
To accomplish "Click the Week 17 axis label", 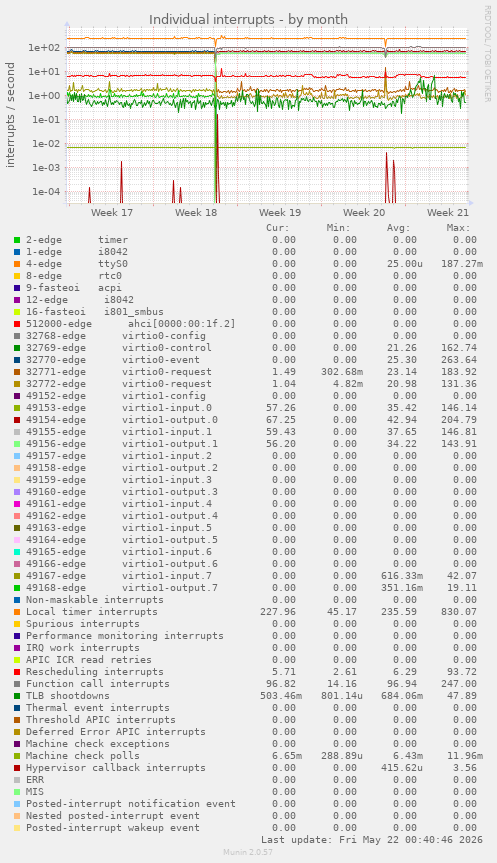I will point(112,212).
